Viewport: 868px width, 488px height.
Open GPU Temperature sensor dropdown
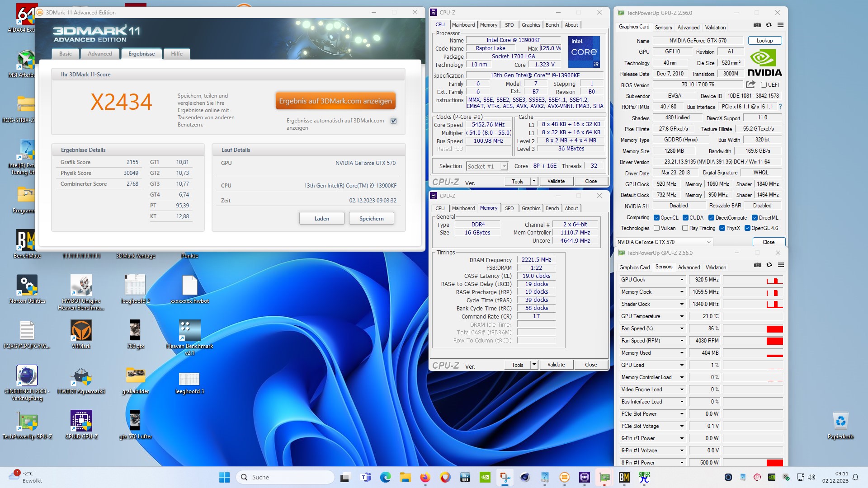pos(682,316)
